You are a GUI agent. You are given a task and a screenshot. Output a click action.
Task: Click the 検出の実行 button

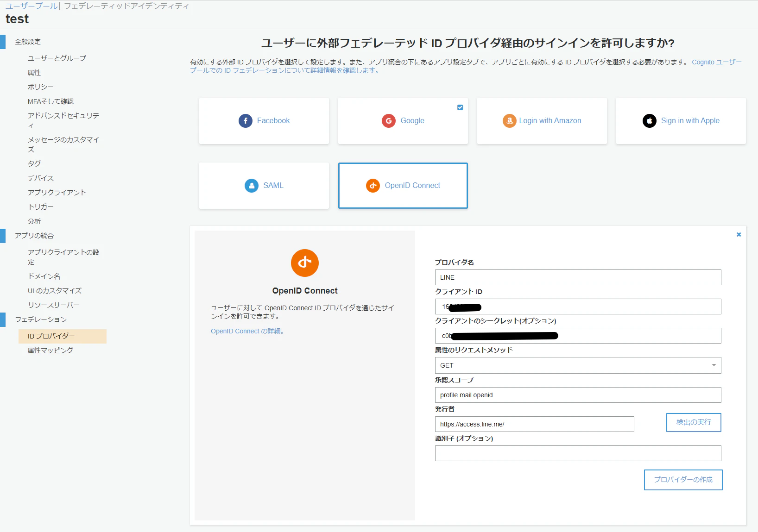coord(694,422)
